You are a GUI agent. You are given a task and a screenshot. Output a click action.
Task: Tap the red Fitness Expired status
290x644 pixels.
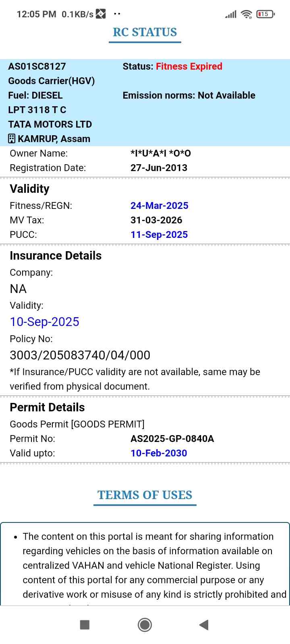click(x=189, y=66)
